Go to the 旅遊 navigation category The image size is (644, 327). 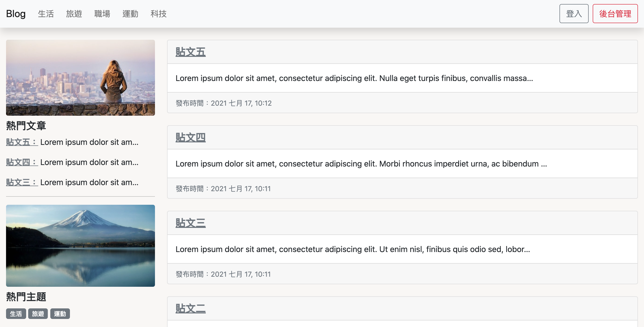74,14
